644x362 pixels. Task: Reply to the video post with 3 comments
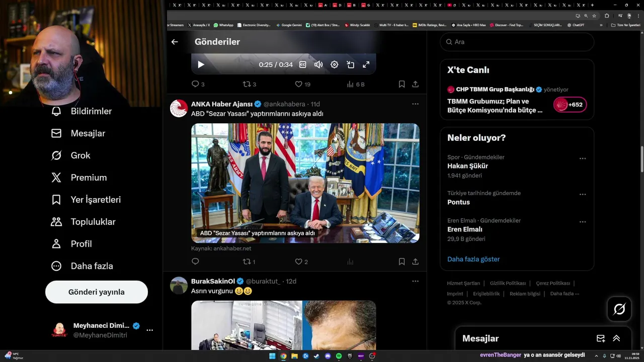pos(198,84)
